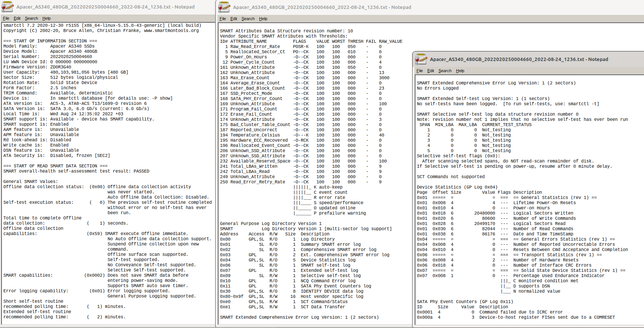Click the Notepad icon in the leftmost window's title bar
The image size is (644, 328).
[7, 7]
